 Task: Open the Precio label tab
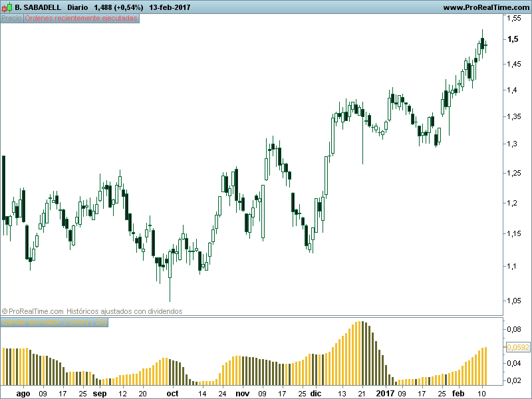[x=11, y=19]
